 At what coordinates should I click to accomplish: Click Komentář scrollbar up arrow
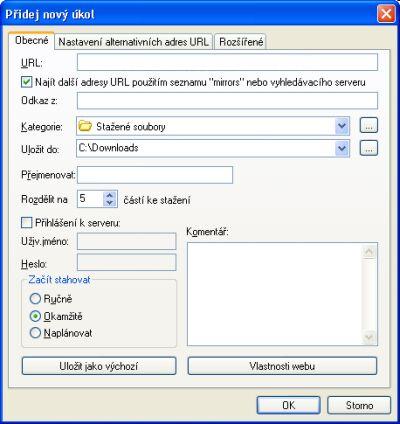coord(369,251)
